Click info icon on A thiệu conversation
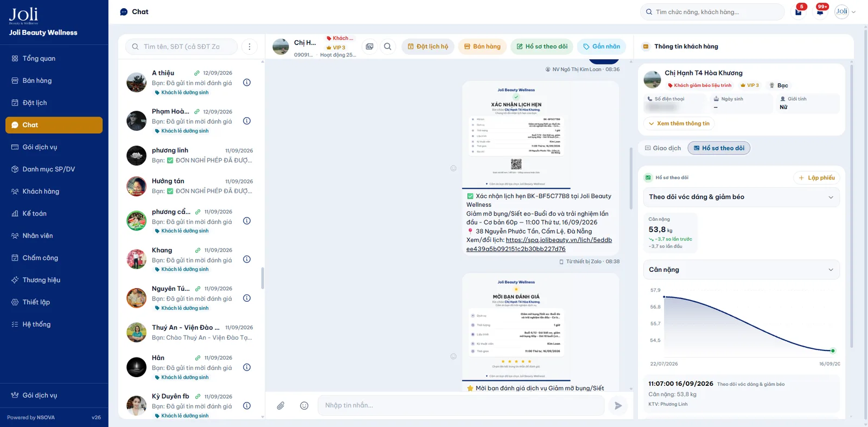 tap(247, 82)
